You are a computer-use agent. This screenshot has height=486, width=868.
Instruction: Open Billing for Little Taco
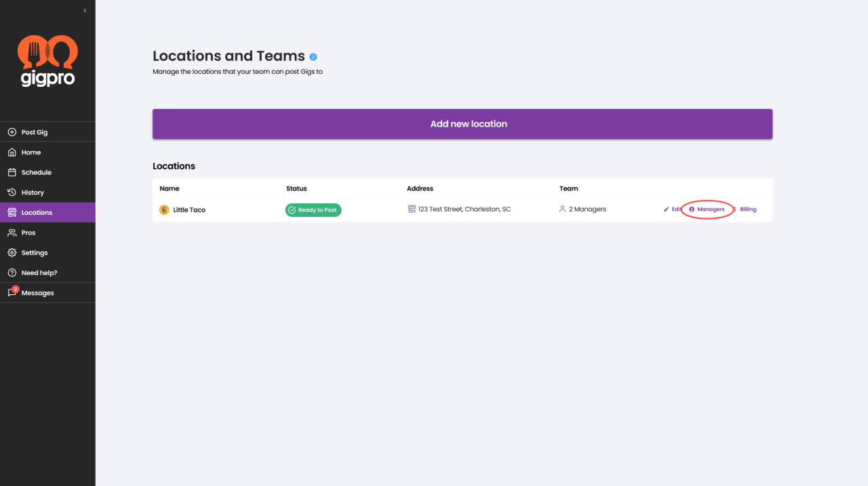(x=745, y=209)
